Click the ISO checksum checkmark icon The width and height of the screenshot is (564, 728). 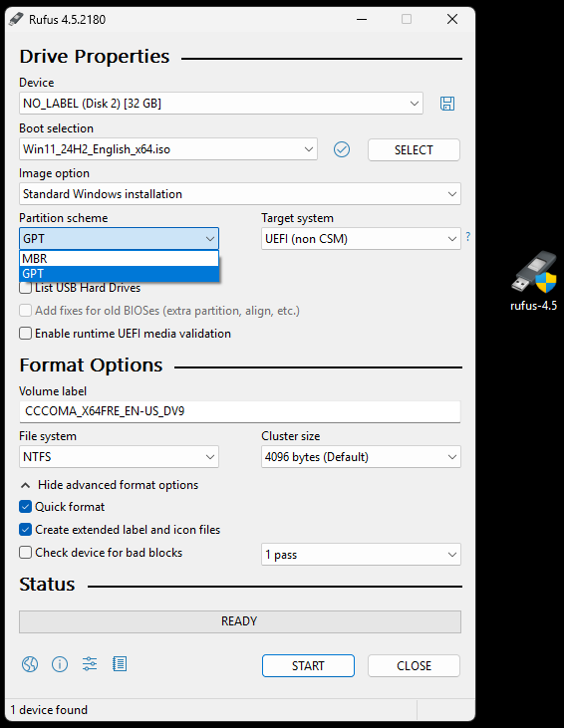pyautogui.click(x=342, y=149)
